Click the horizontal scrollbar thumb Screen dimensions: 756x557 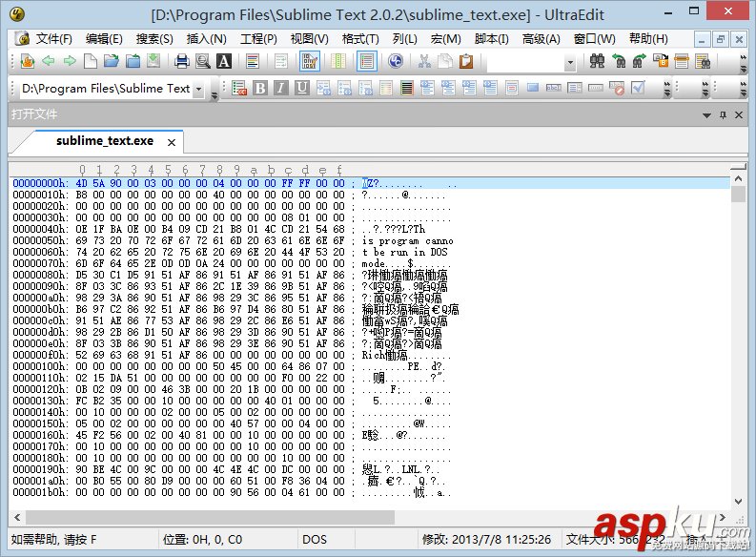pyautogui.click(x=211, y=518)
